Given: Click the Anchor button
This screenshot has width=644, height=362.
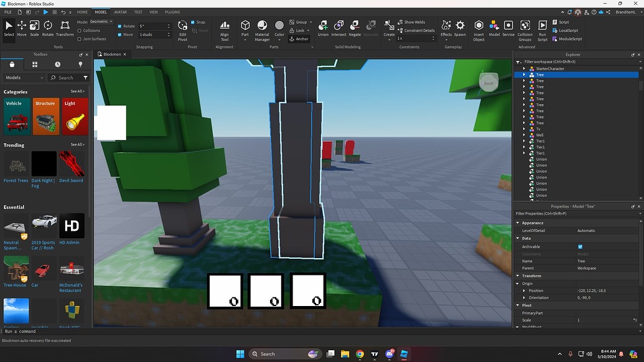Looking at the screenshot, I should click(299, 39).
